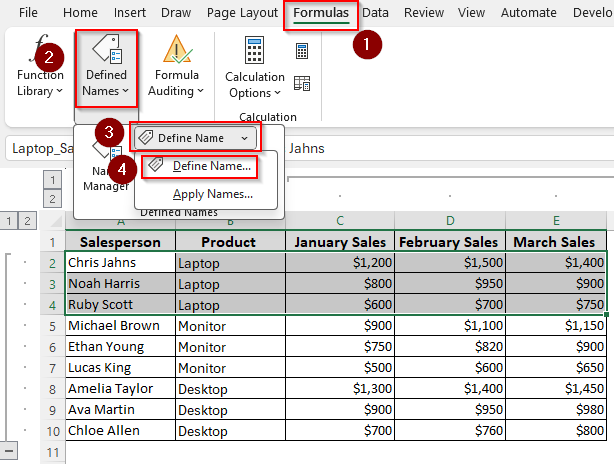The image size is (614, 464).
Task: Switch to the File tab
Action: pos(28,13)
